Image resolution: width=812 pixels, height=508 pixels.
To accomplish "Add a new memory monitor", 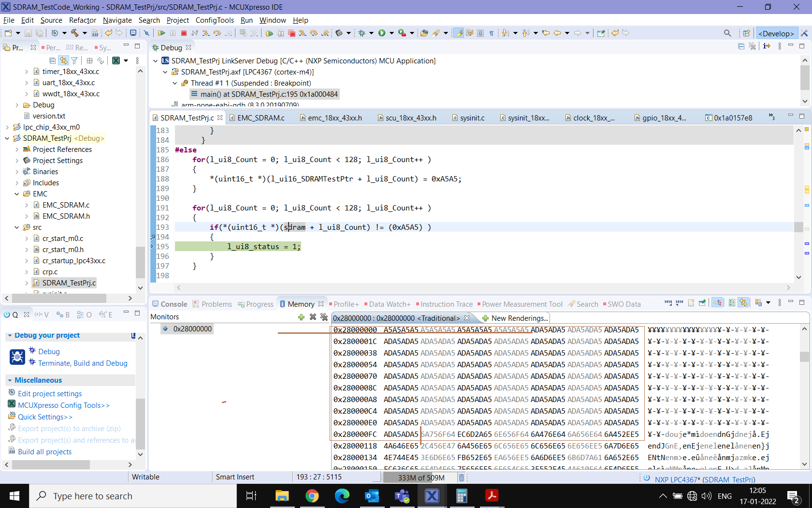I will coord(301,317).
